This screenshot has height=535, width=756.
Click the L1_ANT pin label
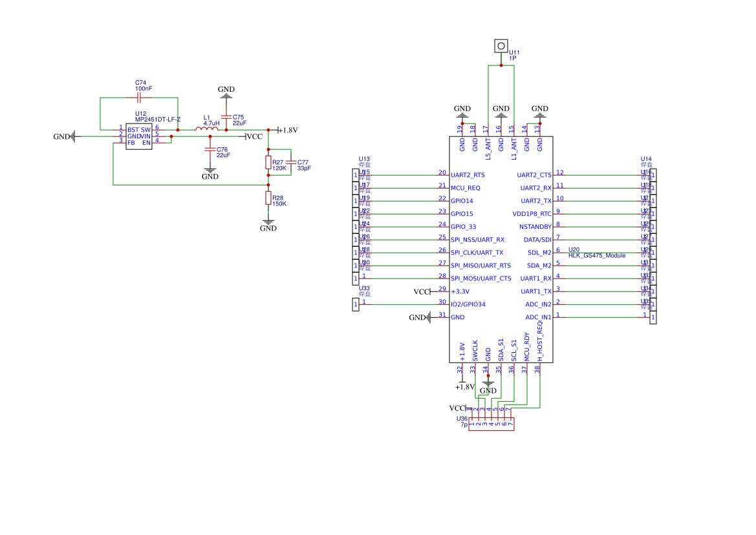coord(514,149)
